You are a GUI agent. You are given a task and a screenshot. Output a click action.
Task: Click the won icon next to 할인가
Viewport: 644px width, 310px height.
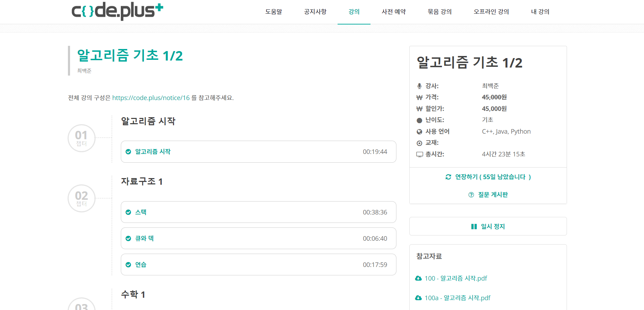[419, 109]
